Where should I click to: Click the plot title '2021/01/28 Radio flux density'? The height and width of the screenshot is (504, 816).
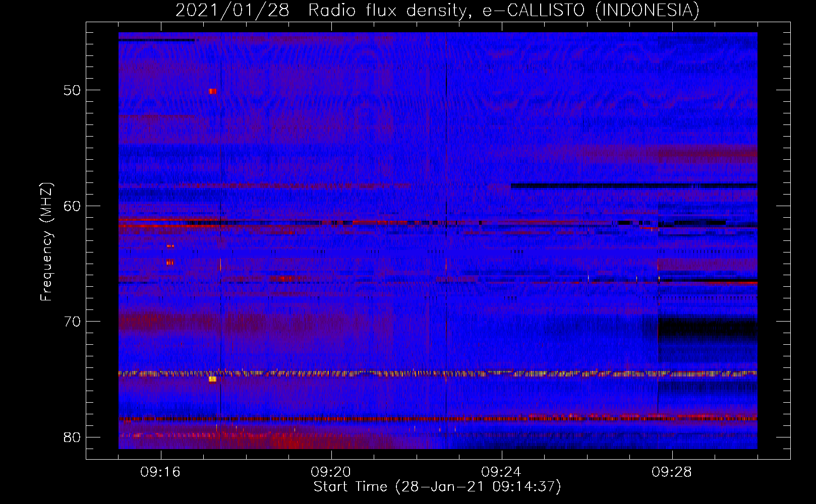coord(437,10)
